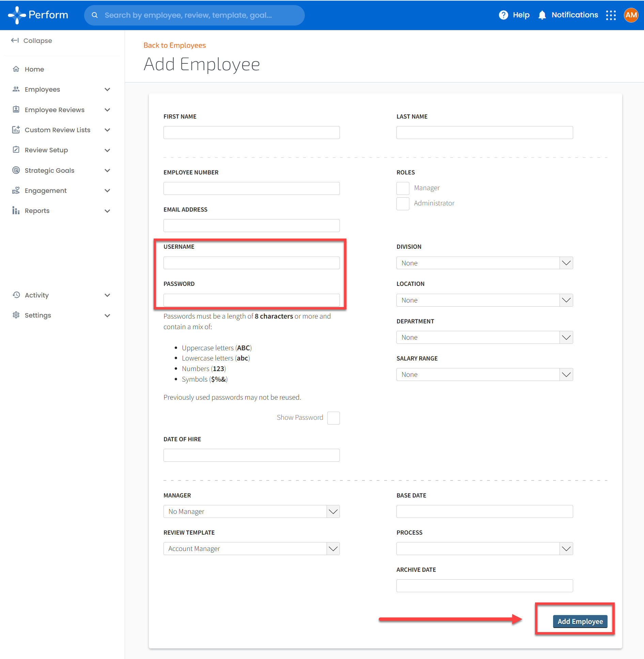Open the AM user avatar menu
The height and width of the screenshot is (659, 644).
coord(631,15)
